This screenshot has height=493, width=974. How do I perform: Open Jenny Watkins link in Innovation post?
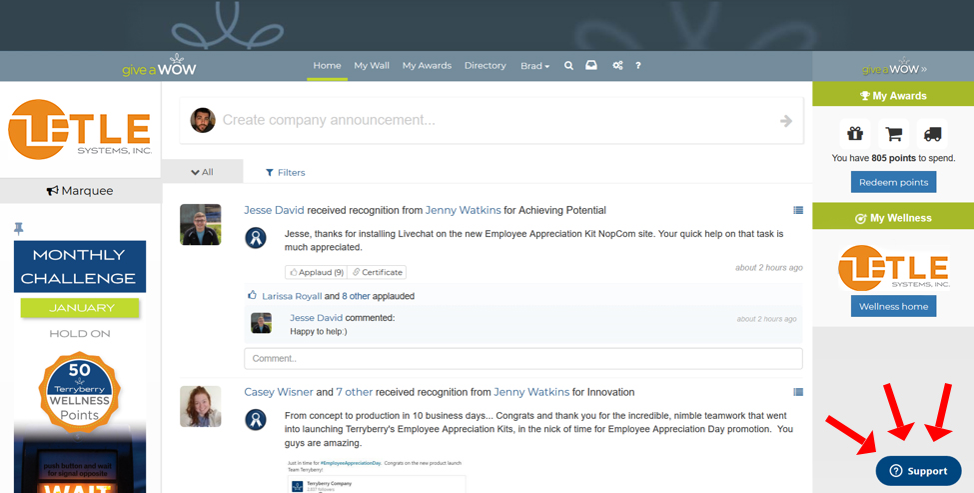point(531,392)
